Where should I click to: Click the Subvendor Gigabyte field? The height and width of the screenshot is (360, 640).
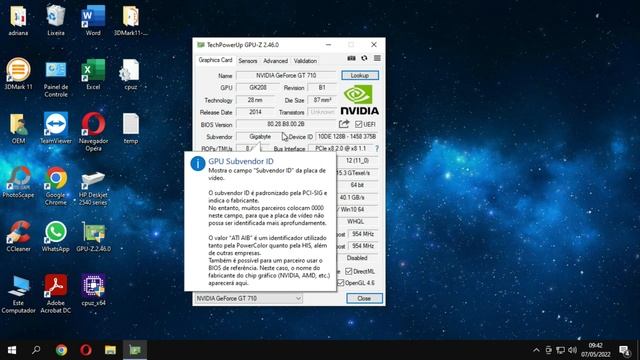pos(260,136)
